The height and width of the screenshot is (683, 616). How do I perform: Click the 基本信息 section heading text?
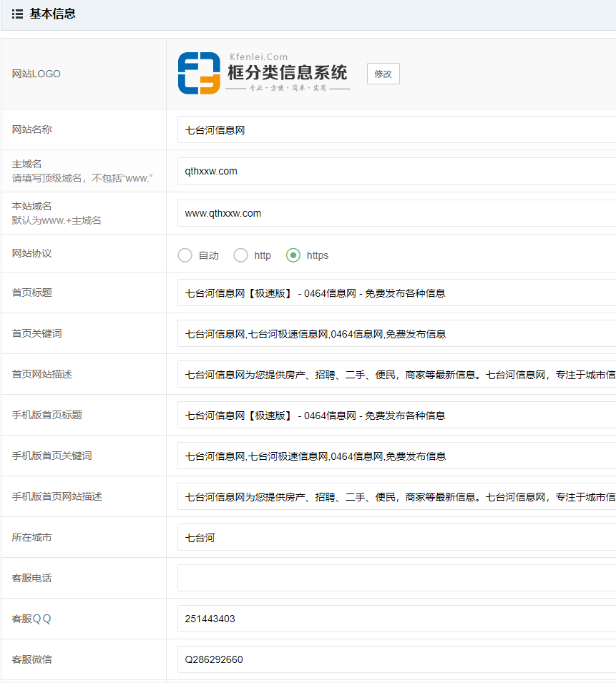52,14
